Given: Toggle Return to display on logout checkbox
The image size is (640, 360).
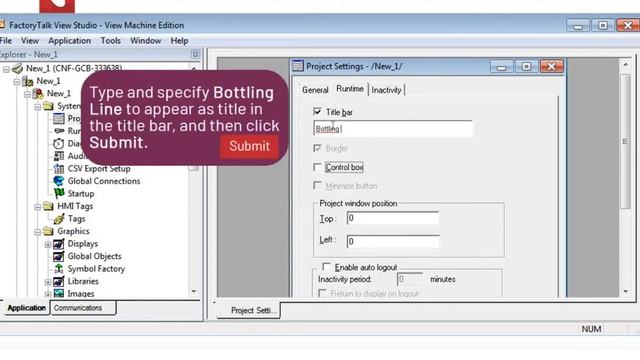Looking at the screenshot, I should click(x=322, y=293).
